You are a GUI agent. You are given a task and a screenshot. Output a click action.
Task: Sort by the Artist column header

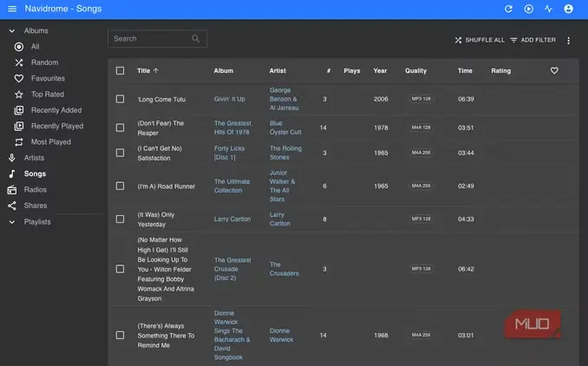tap(278, 70)
